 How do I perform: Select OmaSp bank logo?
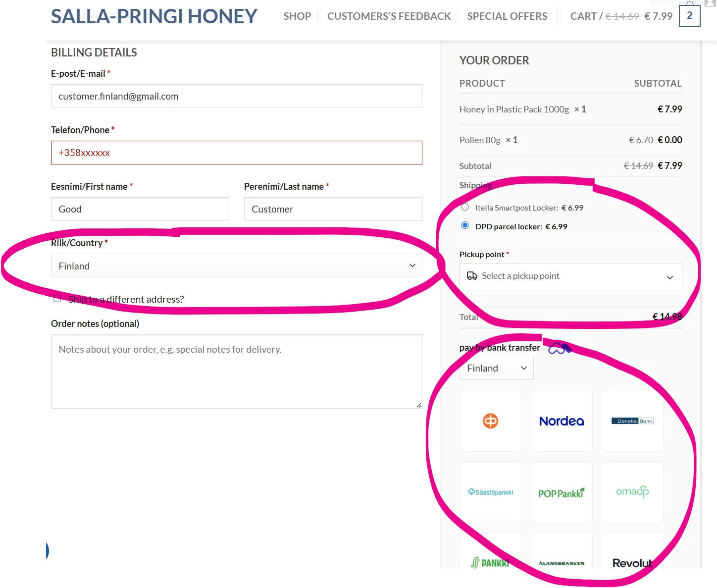click(632, 492)
